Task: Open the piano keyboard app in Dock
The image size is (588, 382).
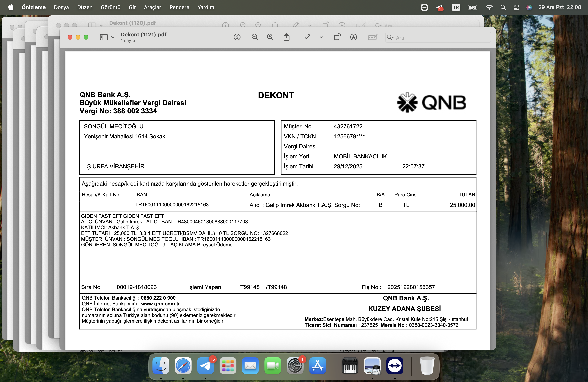Action: (350, 365)
